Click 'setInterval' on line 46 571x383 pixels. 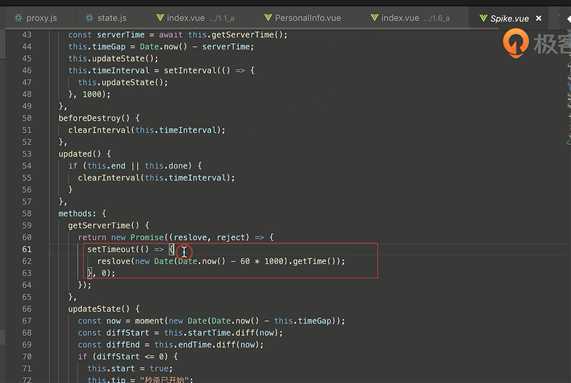[x=190, y=71]
